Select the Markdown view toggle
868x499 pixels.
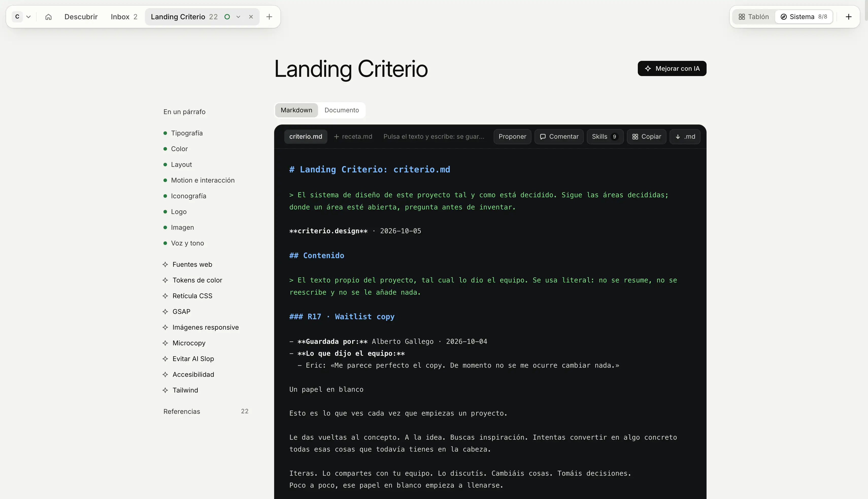296,110
